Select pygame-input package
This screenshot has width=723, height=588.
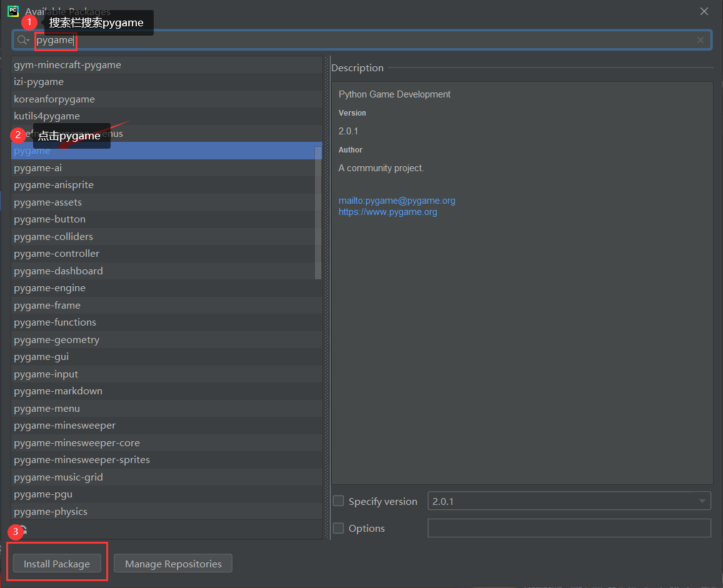[x=166, y=374]
